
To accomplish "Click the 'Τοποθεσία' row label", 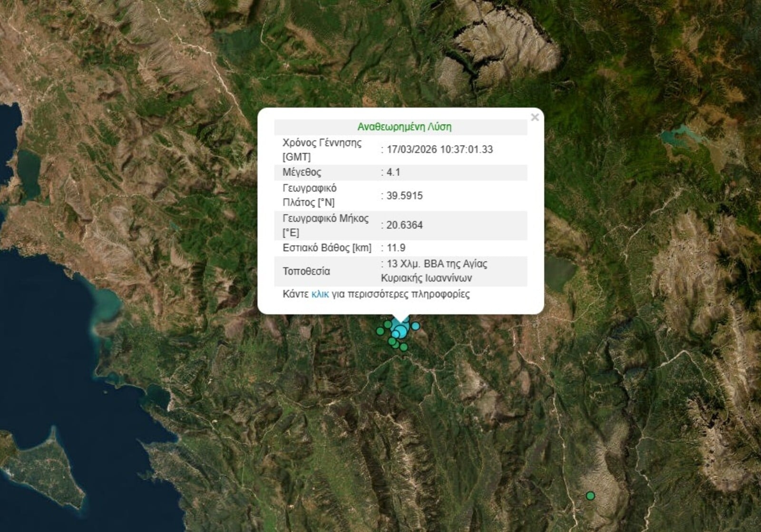I will 306,271.
